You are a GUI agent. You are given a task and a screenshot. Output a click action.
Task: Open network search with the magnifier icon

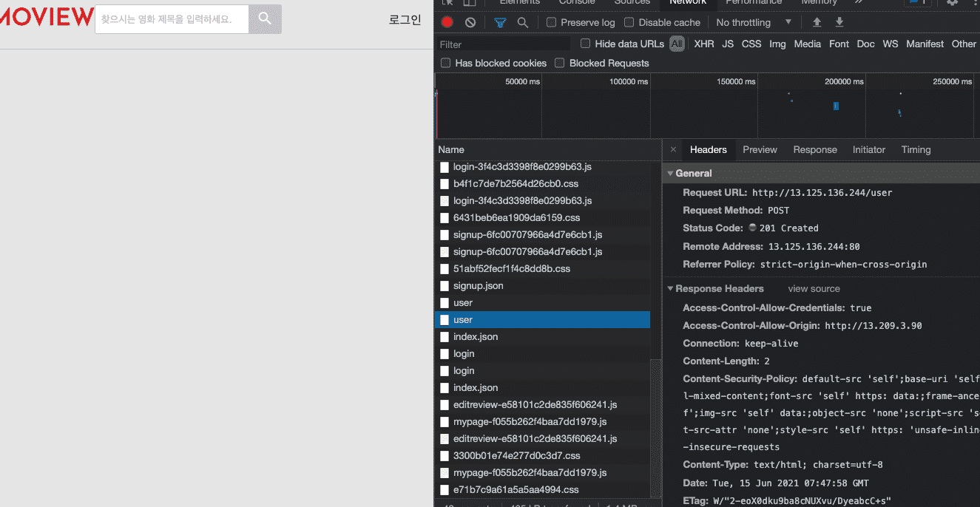click(x=523, y=22)
